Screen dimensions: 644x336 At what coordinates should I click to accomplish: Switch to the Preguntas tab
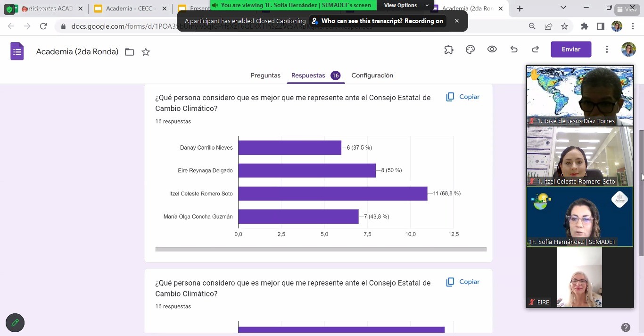click(x=265, y=76)
